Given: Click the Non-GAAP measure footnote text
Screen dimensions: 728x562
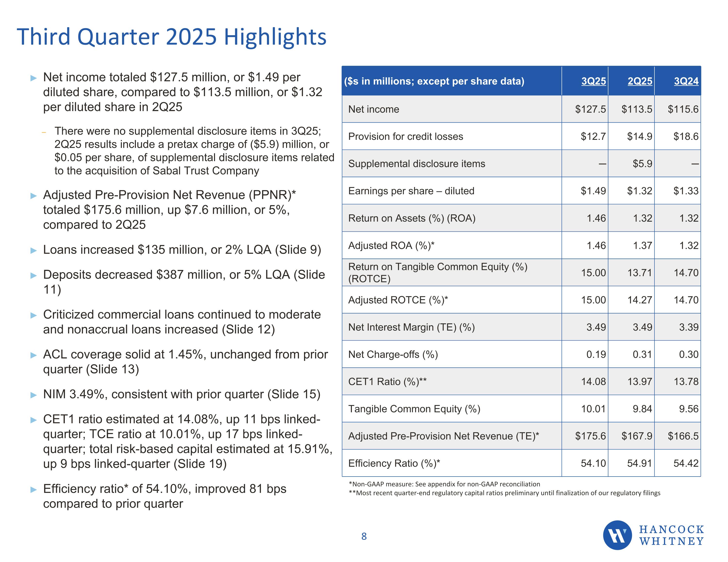Looking at the screenshot, I should click(x=444, y=484).
